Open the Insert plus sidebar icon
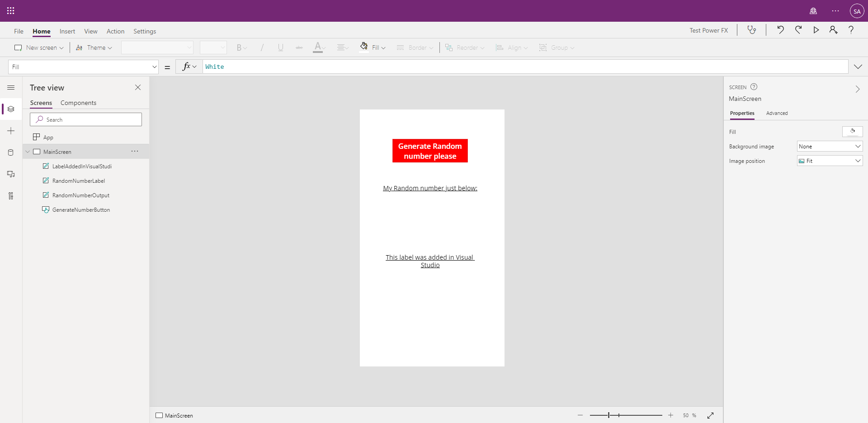Screen dimensions: 868x423 tap(11, 131)
